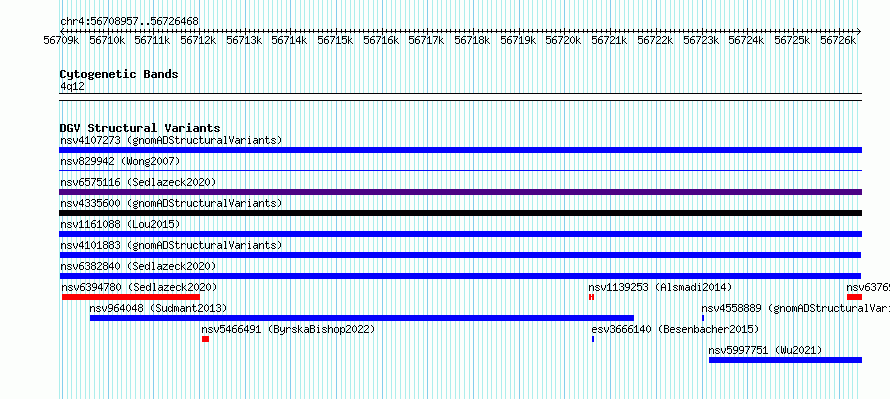Click the 56718k ruler tick label
Screen dimensions: 890x399
(472, 40)
